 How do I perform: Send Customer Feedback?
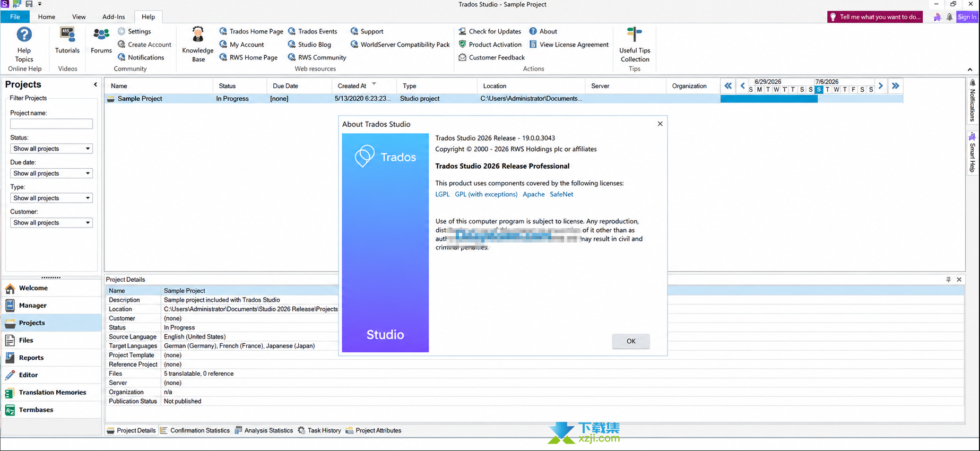(491, 57)
